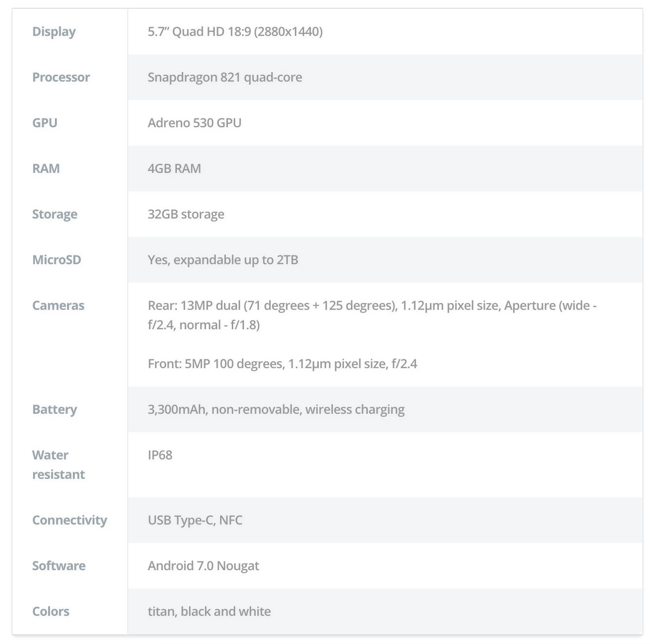This screenshot has height=644, width=653.
Task: Select the 3,300mAh battery value text
Action: tap(276, 409)
